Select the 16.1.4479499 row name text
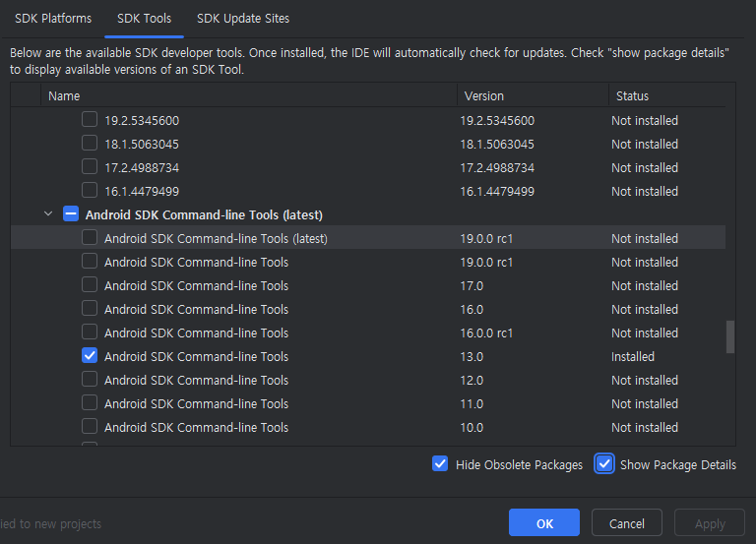756x544 pixels. coord(142,191)
